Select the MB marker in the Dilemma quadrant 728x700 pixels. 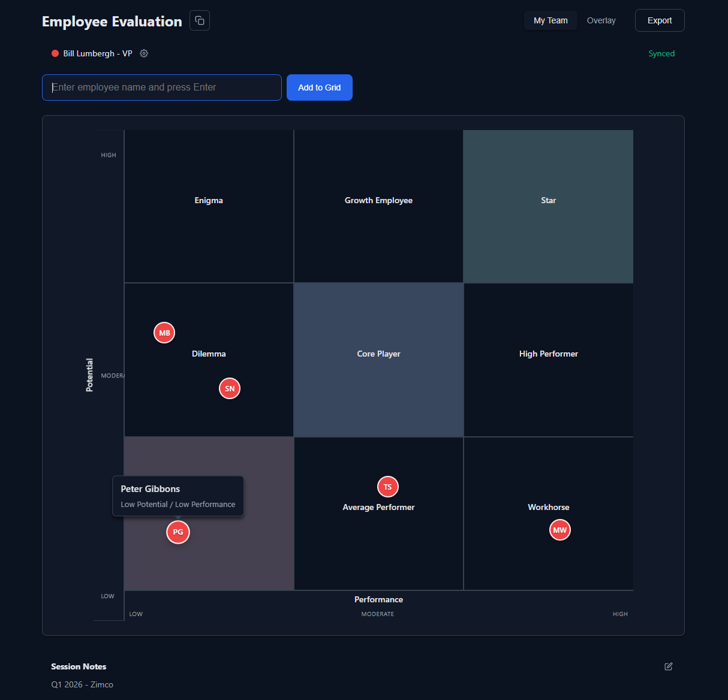pyautogui.click(x=164, y=332)
